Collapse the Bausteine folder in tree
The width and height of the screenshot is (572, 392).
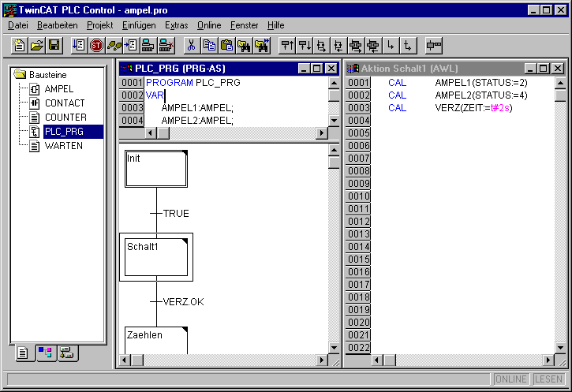pyautogui.click(x=20, y=75)
